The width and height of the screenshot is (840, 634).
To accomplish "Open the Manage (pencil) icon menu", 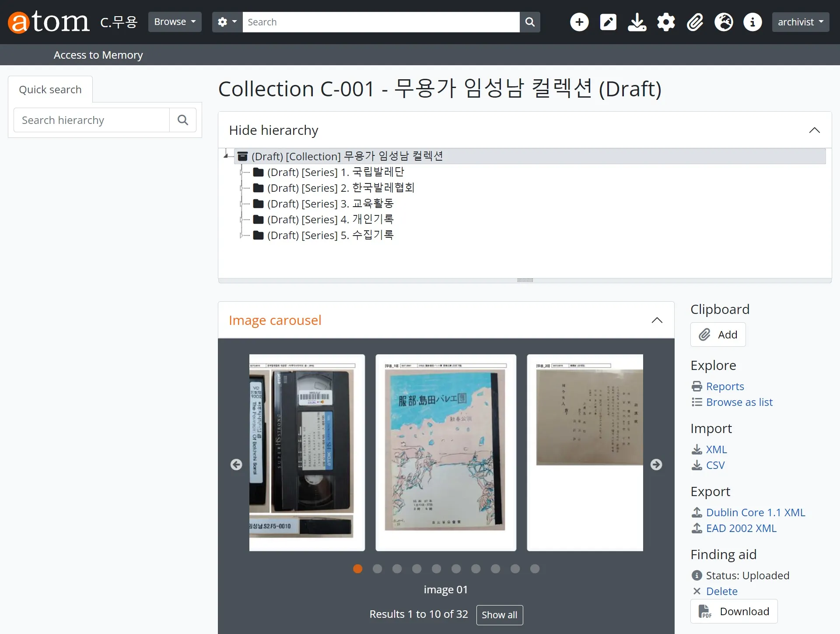I will point(608,22).
